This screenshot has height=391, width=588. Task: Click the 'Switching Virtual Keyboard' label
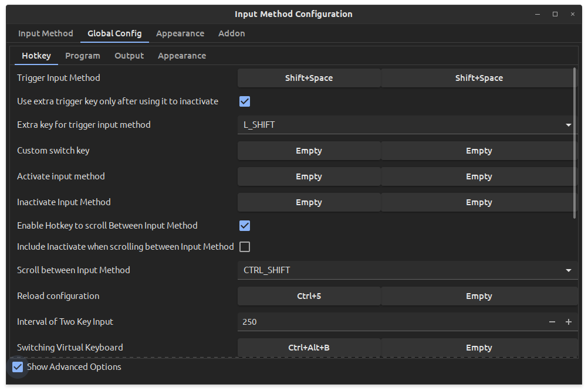(x=70, y=348)
